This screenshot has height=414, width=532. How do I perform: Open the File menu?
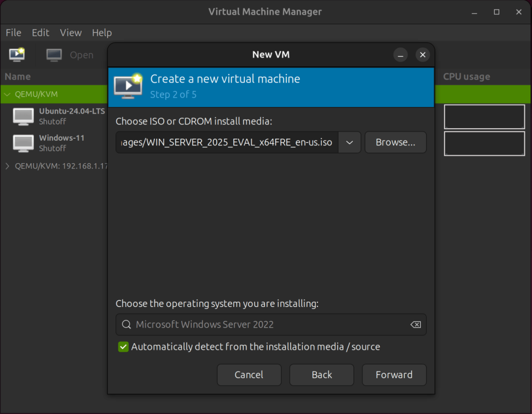[x=13, y=32]
